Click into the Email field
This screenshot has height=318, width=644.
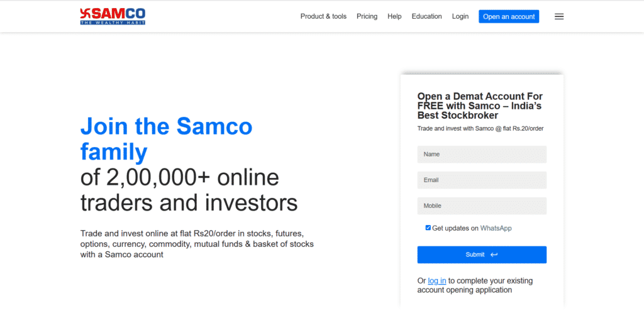pos(482,180)
